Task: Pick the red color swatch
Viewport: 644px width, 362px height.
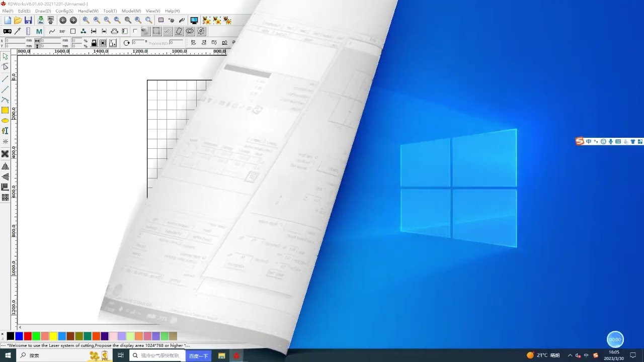Action: pyautogui.click(x=28, y=336)
